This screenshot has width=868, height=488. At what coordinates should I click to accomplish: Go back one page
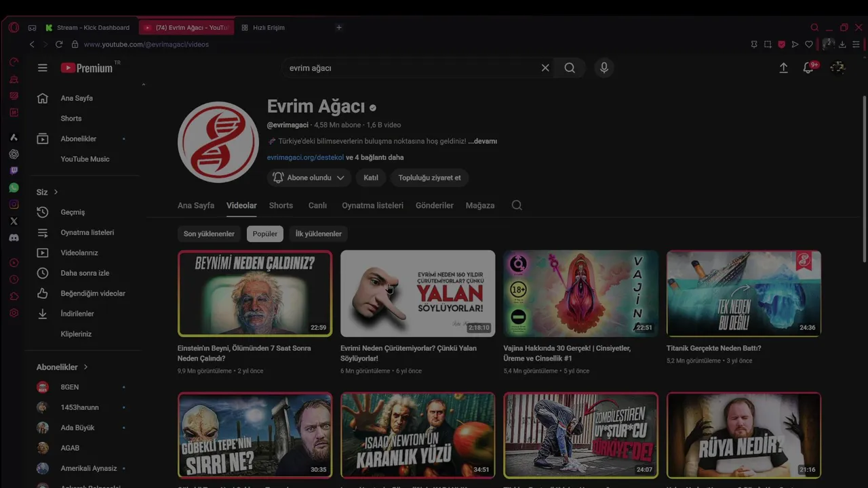coord(32,44)
